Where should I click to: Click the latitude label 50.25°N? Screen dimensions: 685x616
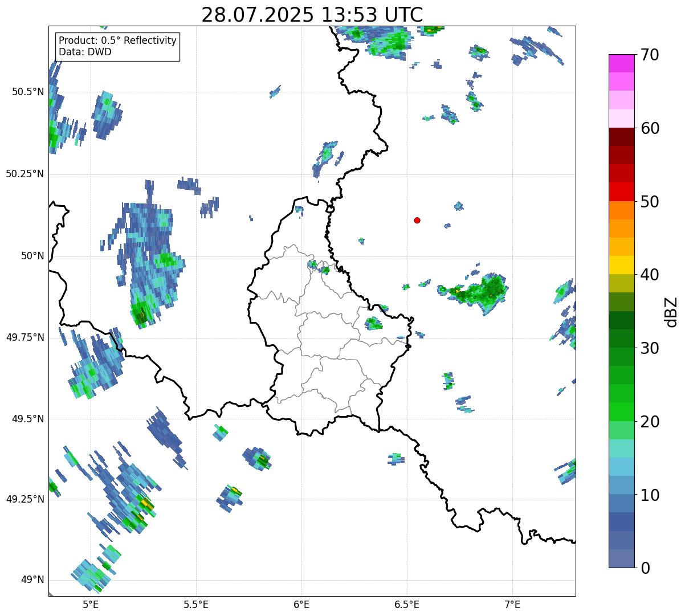[x=25, y=174]
